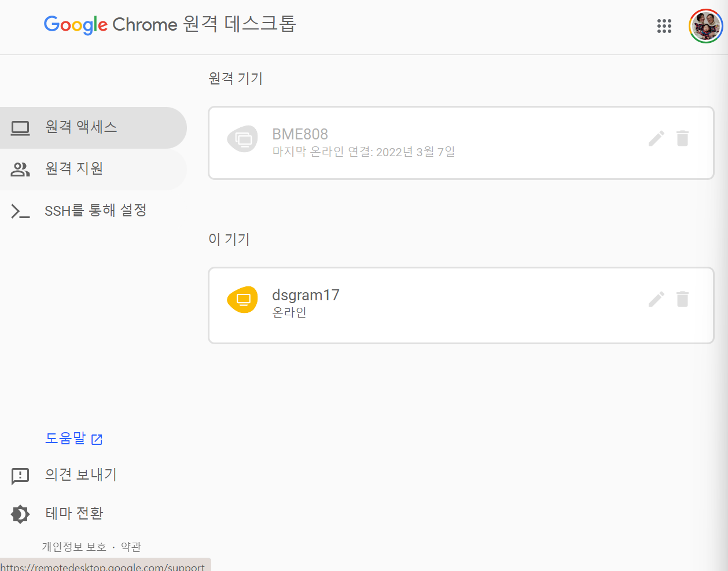The height and width of the screenshot is (571, 728).
Task: Delete the dsgram17 device with trash icon
Action: pyautogui.click(x=683, y=299)
